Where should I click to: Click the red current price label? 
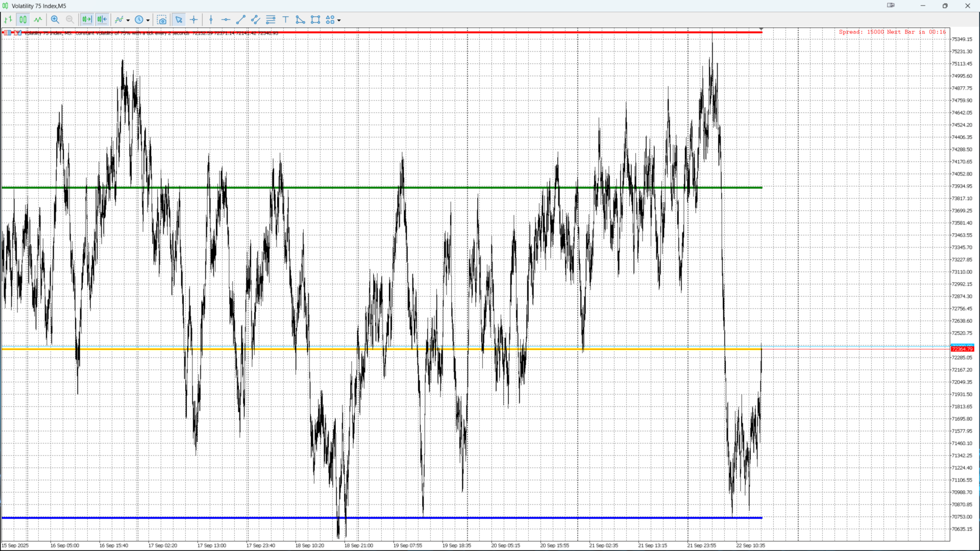(962, 349)
